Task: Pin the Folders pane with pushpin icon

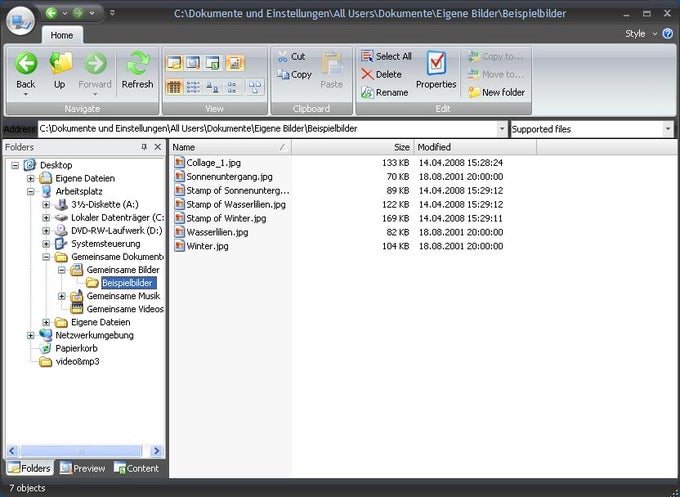Action: (144, 147)
